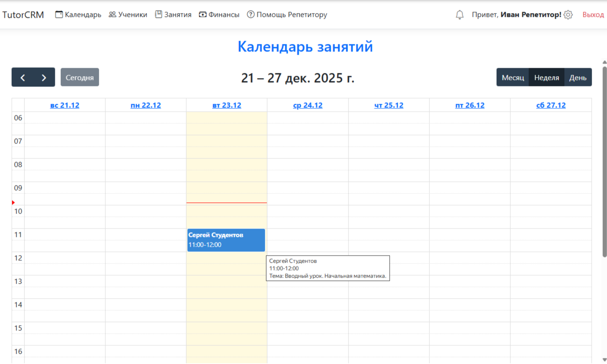
Task: Go to next week with right arrow
Action: coord(43,77)
